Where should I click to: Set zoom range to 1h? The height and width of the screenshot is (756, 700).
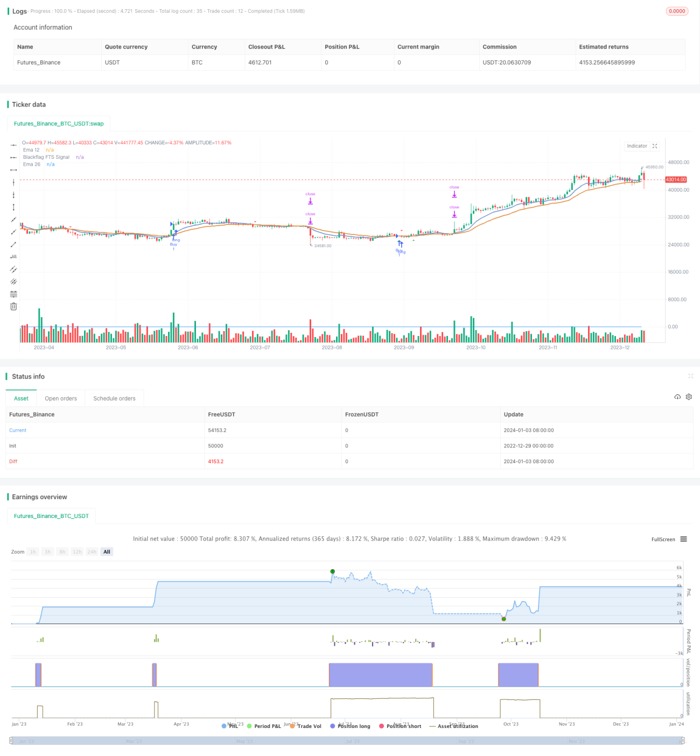(33, 551)
